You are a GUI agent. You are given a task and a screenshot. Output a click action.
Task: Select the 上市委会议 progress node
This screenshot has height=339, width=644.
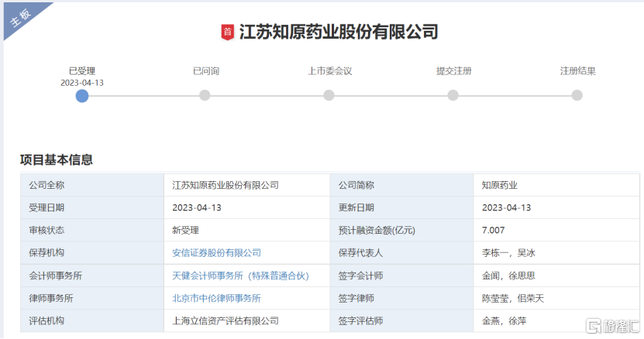click(x=329, y=96)
